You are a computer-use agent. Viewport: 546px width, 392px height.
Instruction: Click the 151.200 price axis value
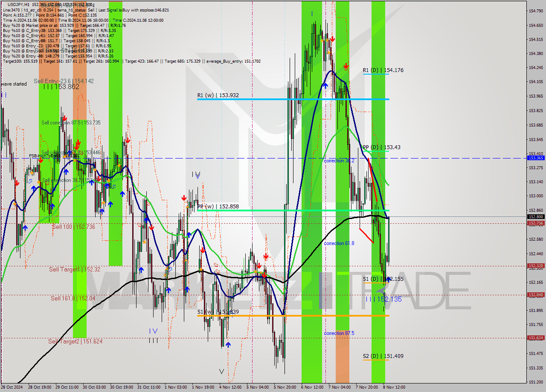536,382
